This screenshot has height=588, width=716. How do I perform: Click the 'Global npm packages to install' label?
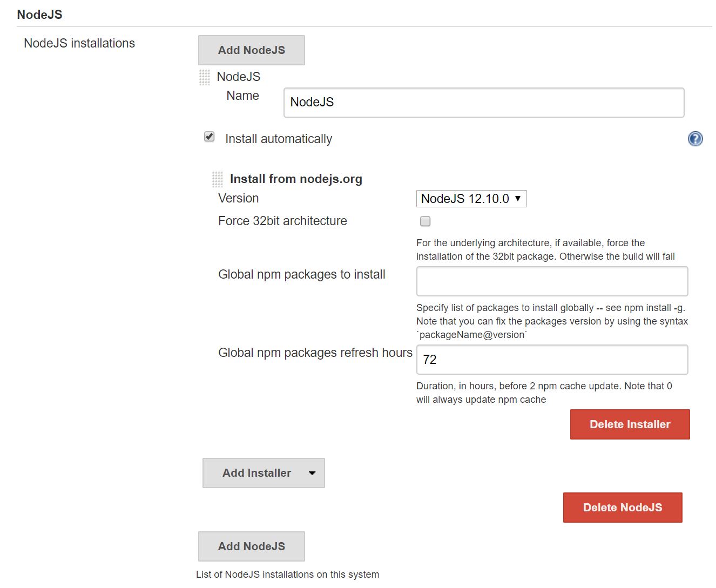(302, 274)
